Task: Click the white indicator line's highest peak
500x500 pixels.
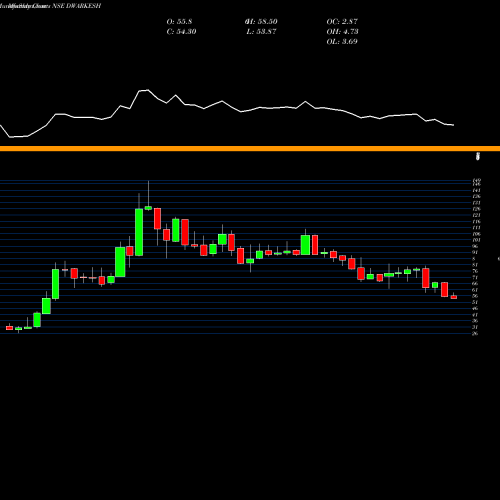Action: click(148, 90)
